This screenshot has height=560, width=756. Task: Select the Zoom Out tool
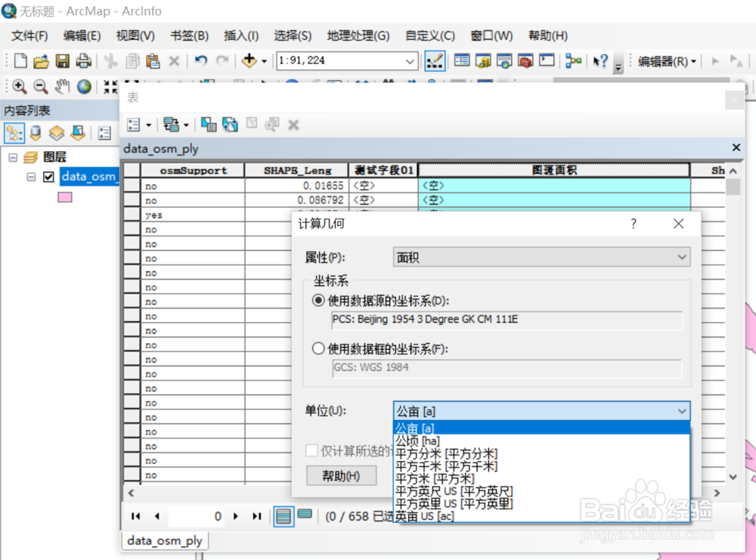click(41, 87)
